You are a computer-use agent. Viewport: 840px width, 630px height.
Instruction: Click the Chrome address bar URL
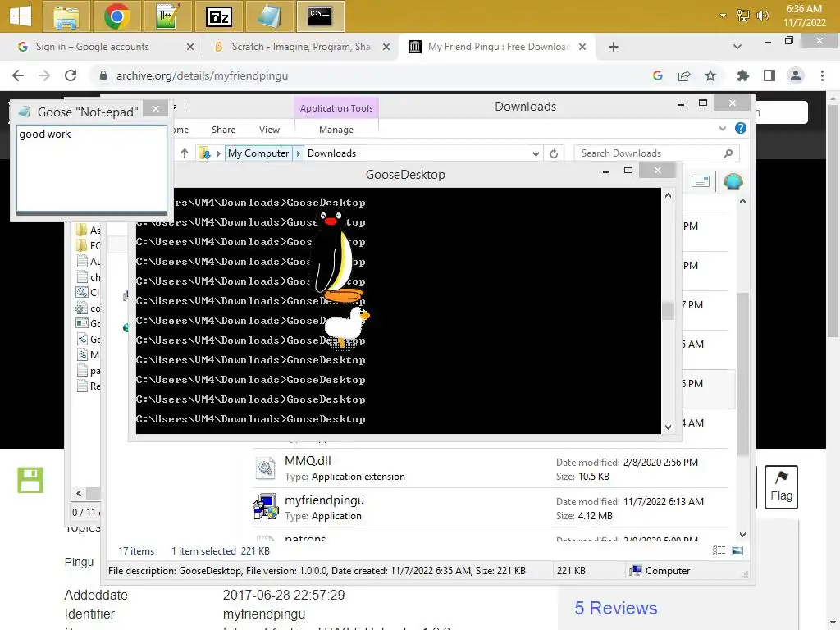click(x=202, y=75)
